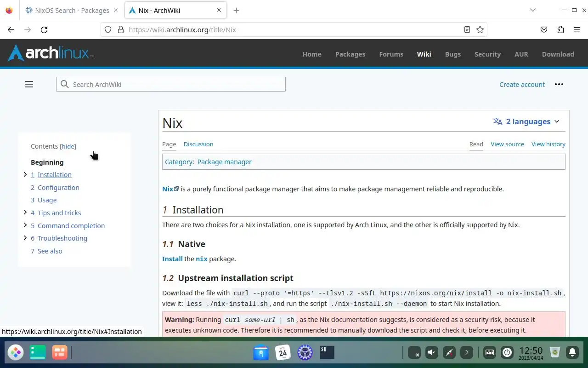Click the muted volume tray icon
The image size is (588, 368).
[431, 352]
